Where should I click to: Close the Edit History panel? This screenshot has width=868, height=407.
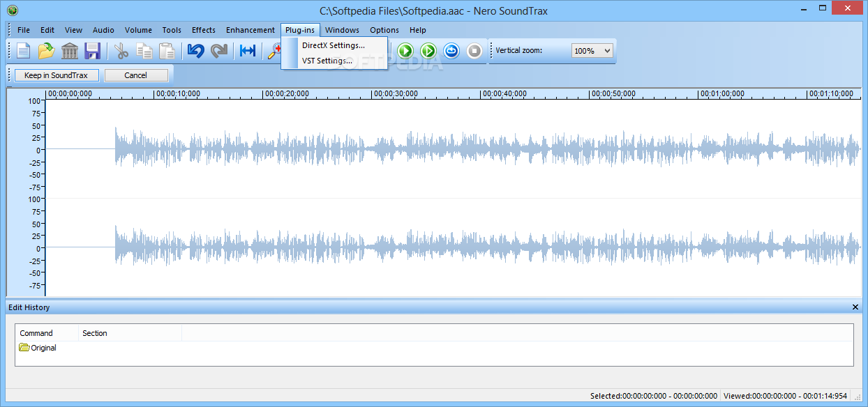click(x=855, y=307)
